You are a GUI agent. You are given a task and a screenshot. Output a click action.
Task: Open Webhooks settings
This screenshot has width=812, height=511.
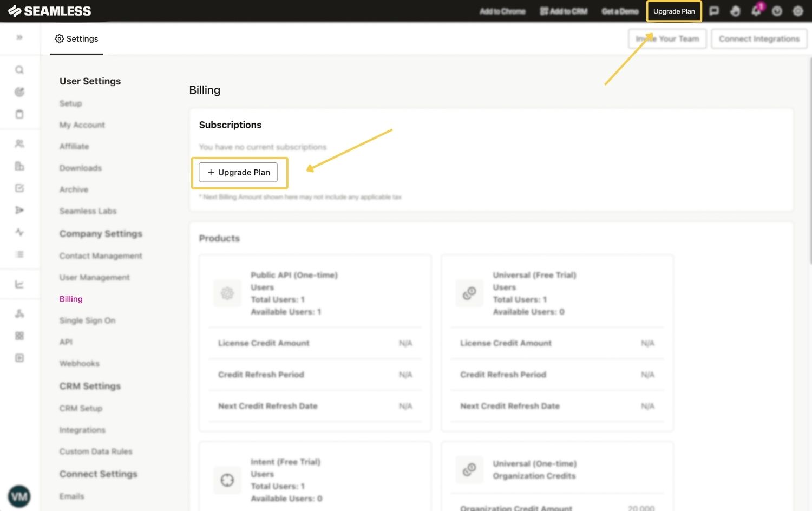[80, 364]
